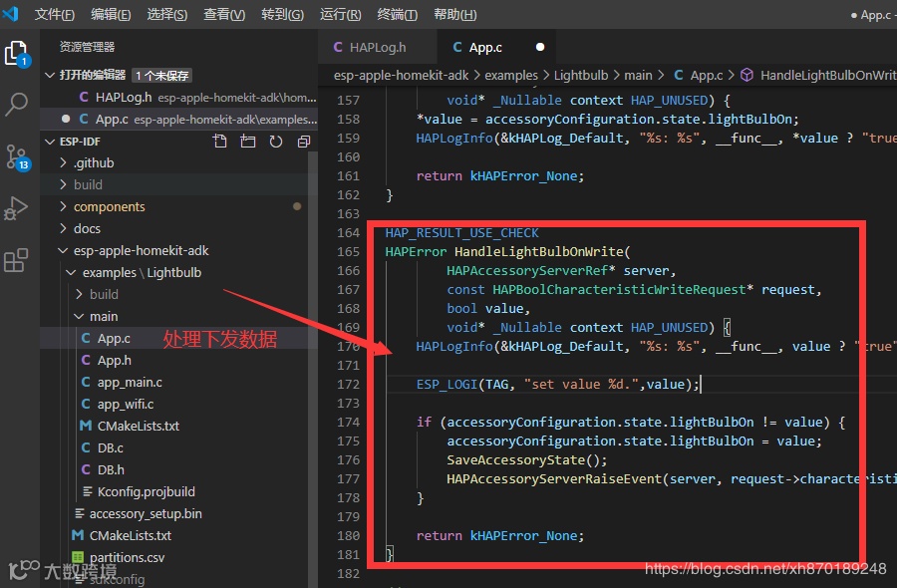Open the Run and Debug view

tap(17, 208)
